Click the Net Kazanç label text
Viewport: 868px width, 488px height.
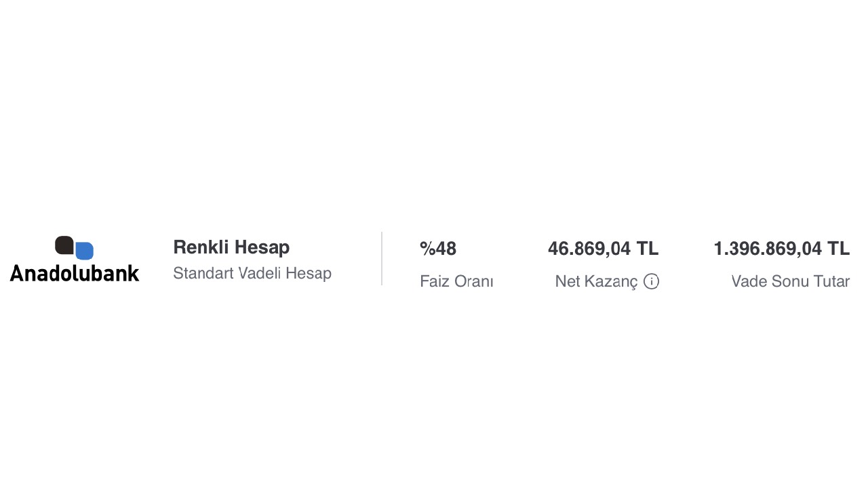click(596, 281)
